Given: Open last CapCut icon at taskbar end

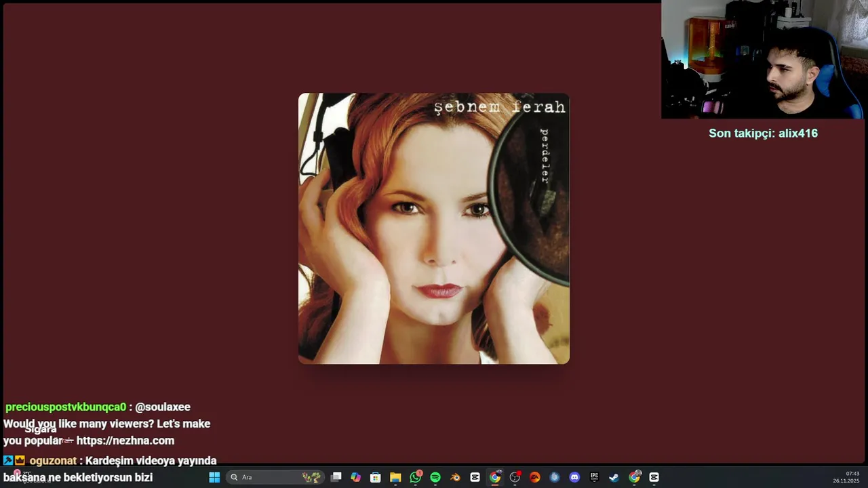Looking at the screenshot, I should (x=654, y=477).
